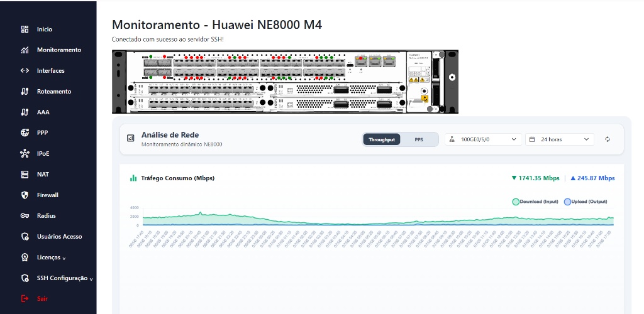Click the 'Tráfego Consumo (Mbps)' chart title

coord(178,178)
